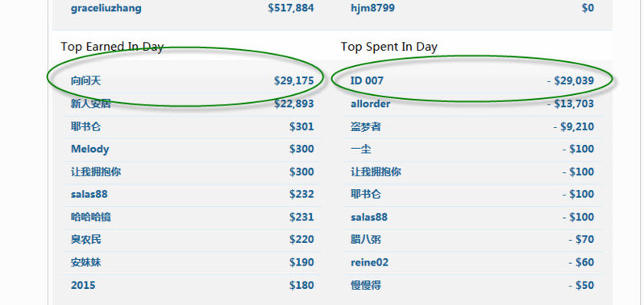644x305 pixels.
Task: Open 腊八粥 in Top Spent list
Action: click(x=365, y=239)
